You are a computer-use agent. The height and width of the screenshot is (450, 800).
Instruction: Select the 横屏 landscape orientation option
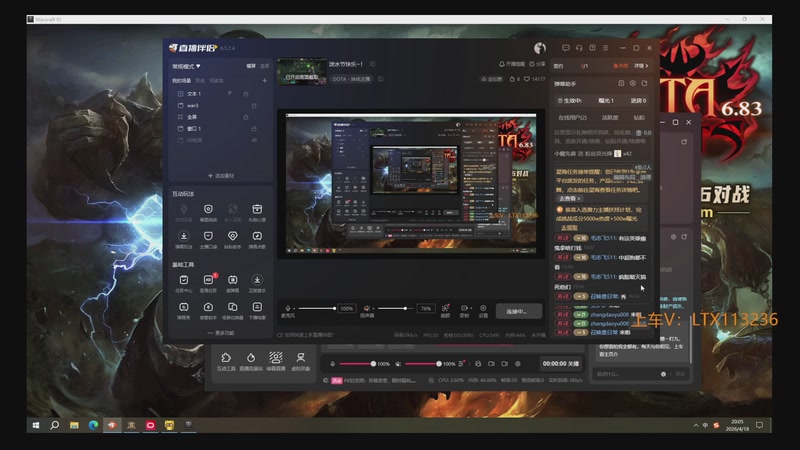coord(251,66)
